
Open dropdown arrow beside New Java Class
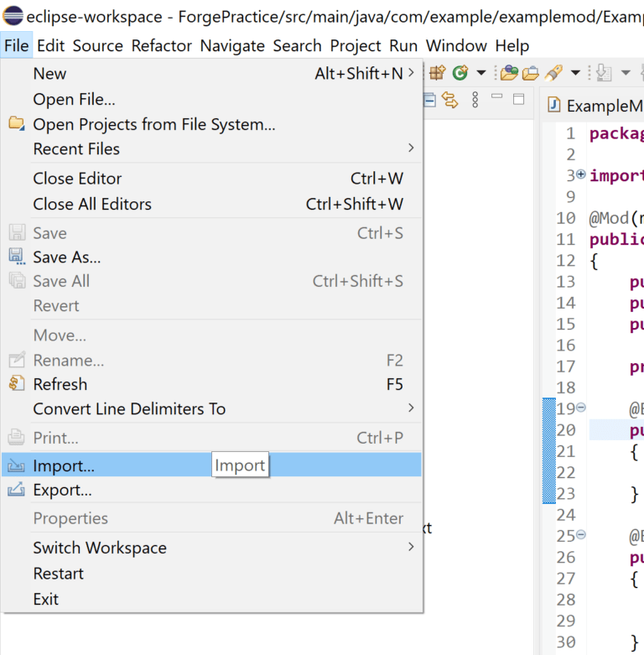tap(481, 73)
